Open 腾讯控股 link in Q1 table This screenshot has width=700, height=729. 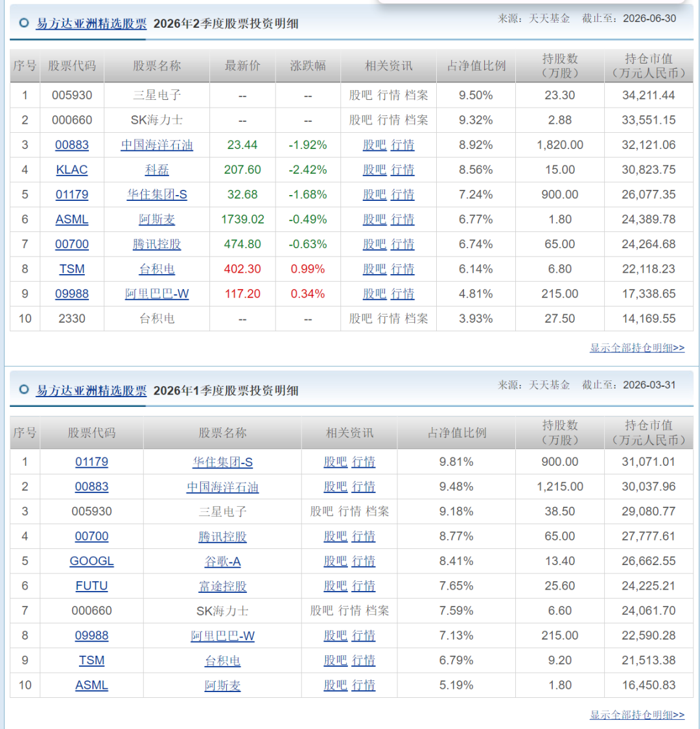222,537
